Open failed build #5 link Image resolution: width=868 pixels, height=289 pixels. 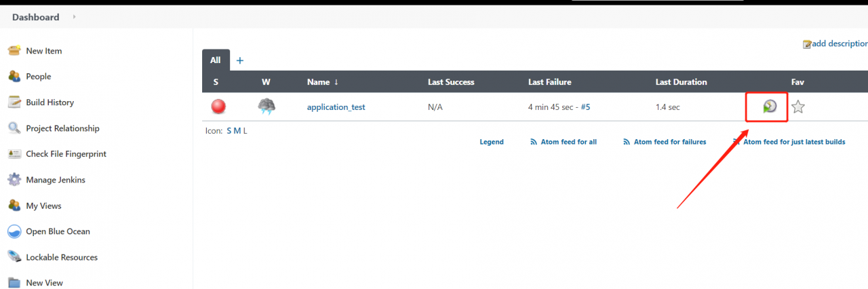(585, 107)
